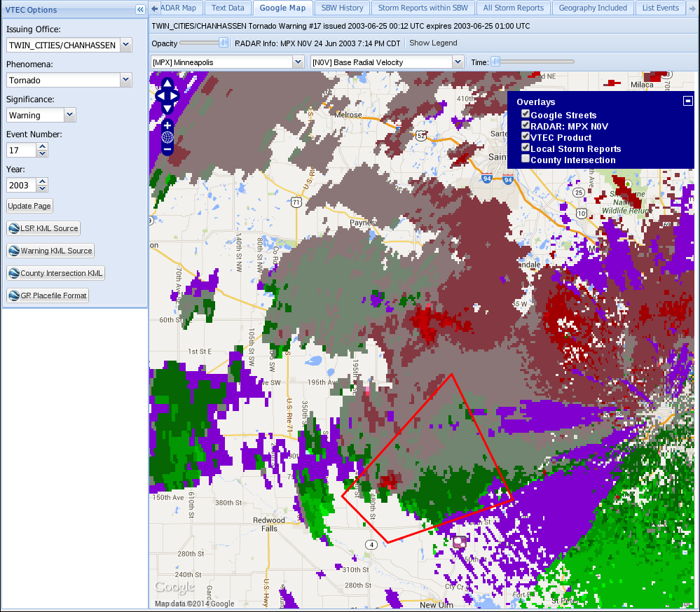Viewport: 700px width, 612px height.
Task: Pan the map north with up arrow
Action: (x=167, y=83)
